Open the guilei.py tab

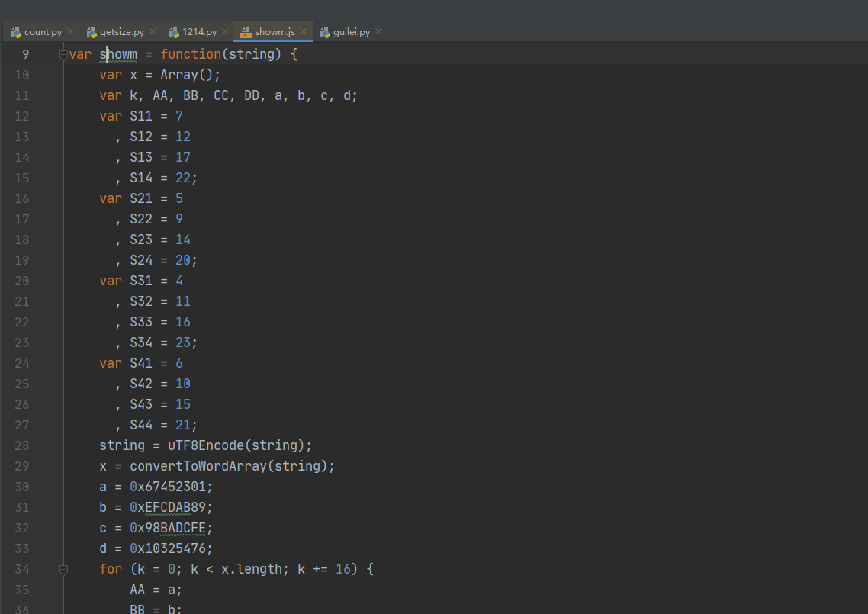coord(352,32)
